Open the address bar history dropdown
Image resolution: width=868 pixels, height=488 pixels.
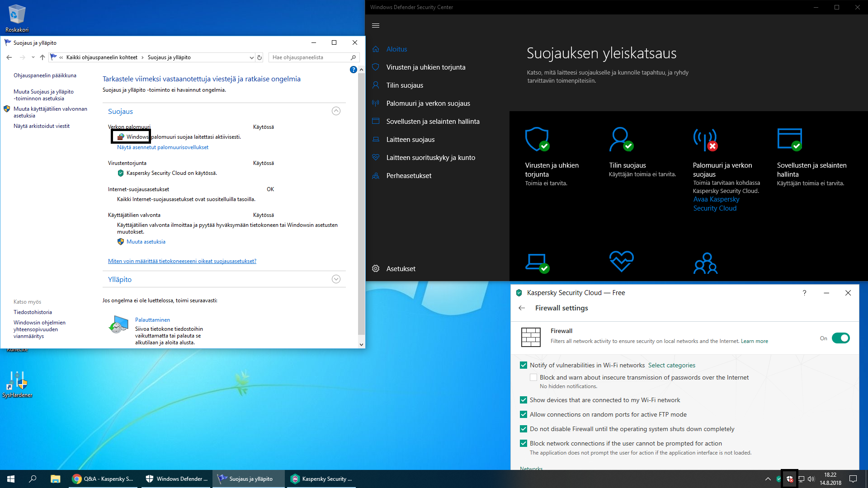(x=251, y=58)
